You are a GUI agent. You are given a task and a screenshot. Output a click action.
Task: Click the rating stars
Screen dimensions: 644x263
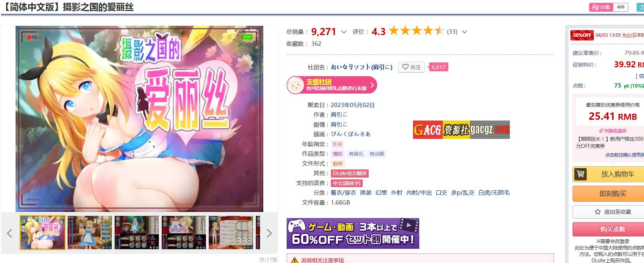pyautogui.click(x=416, y=31)
